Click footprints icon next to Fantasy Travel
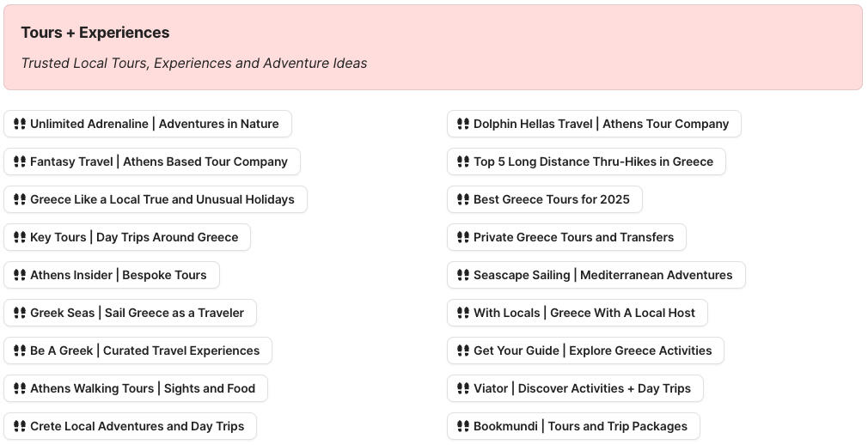 20,162
